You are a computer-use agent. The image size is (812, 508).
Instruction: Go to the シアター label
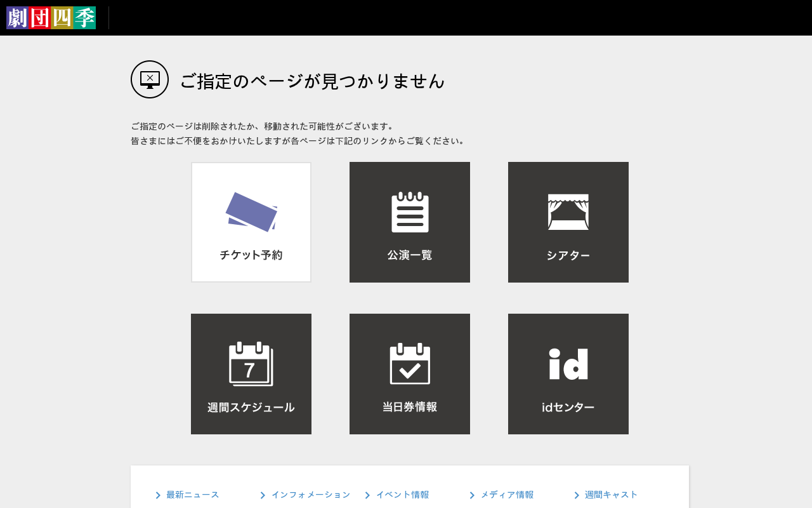pos(568,256)
